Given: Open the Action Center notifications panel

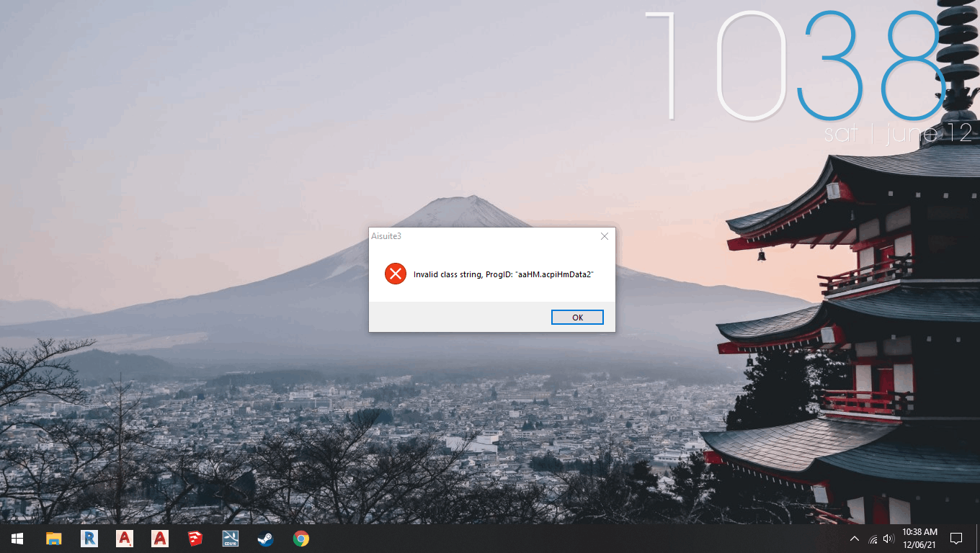Looking at the screenshot, I should (x=956, y=538).
